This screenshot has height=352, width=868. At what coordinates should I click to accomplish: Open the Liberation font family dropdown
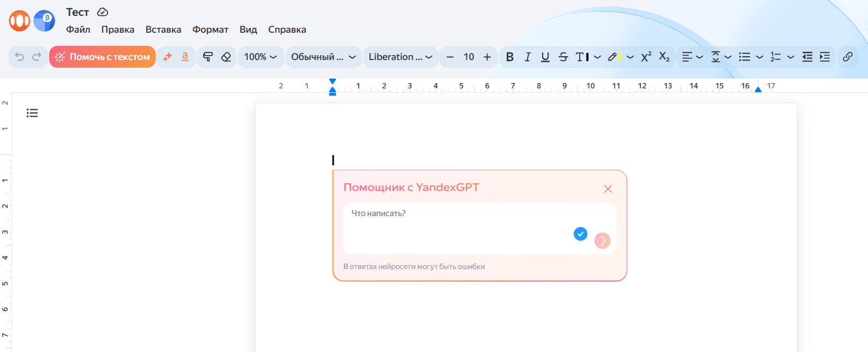(401, 57)
